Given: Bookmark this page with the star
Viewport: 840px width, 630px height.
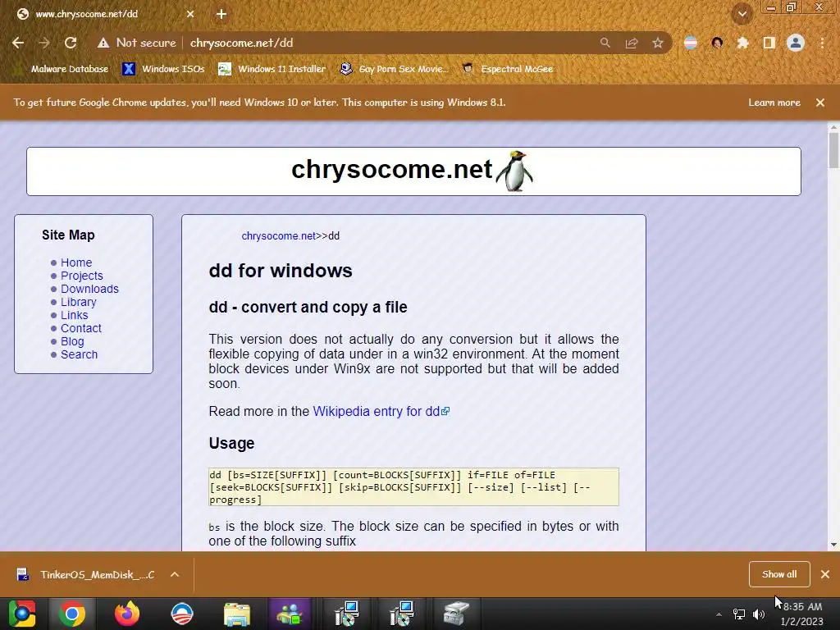Looking at the screenshot, I should [658, 43].
